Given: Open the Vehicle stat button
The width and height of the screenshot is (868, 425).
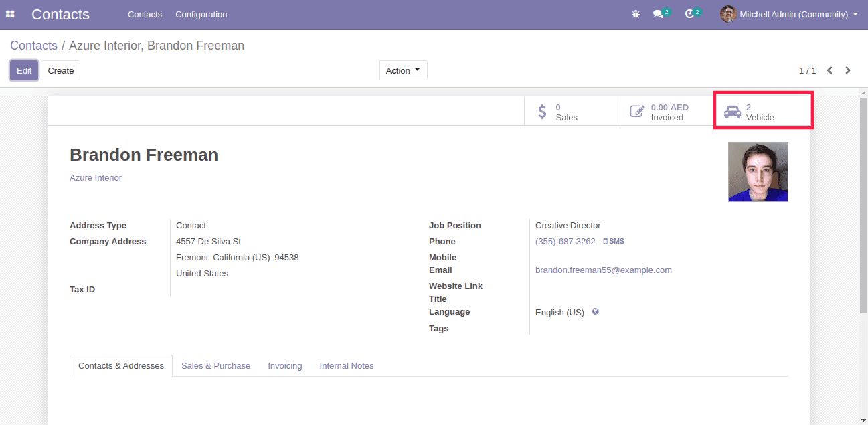Looking at the screenshot, I should point(763,112).
